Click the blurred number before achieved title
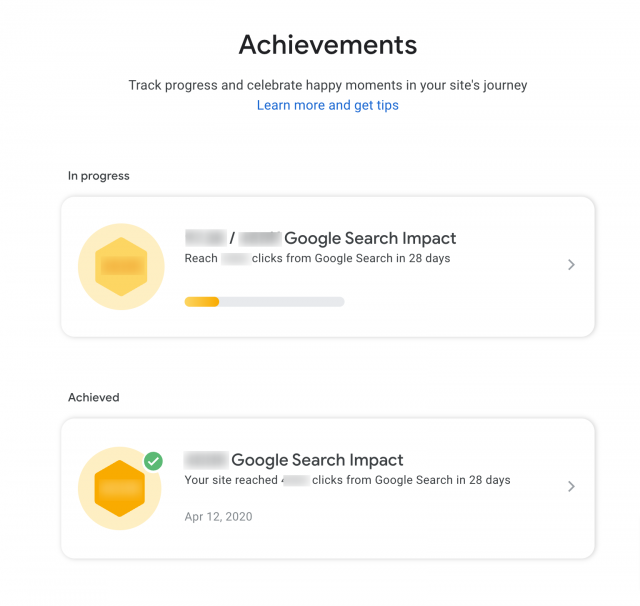This screenshot has height=606, width=640. click(206, 460)
